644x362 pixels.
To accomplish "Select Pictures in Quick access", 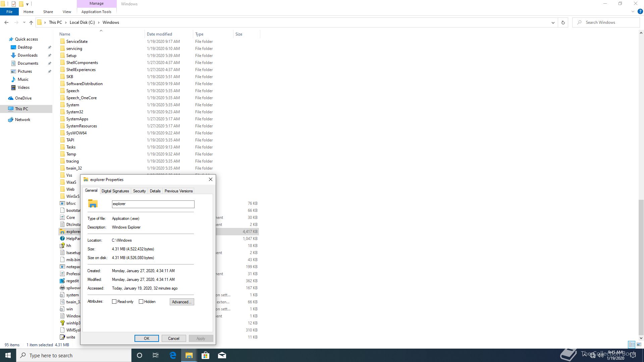I will pyautogui.click(x=25, y=71).
